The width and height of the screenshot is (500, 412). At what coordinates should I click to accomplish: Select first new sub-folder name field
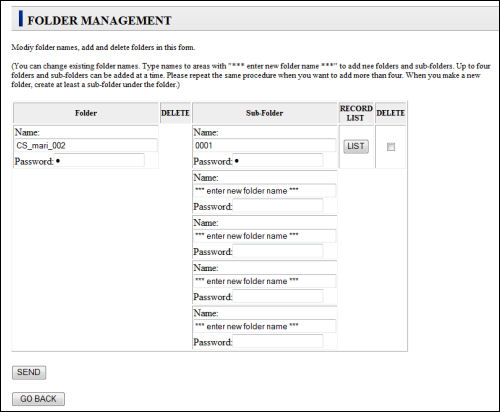pyautogui.click(x=265, y=191)
